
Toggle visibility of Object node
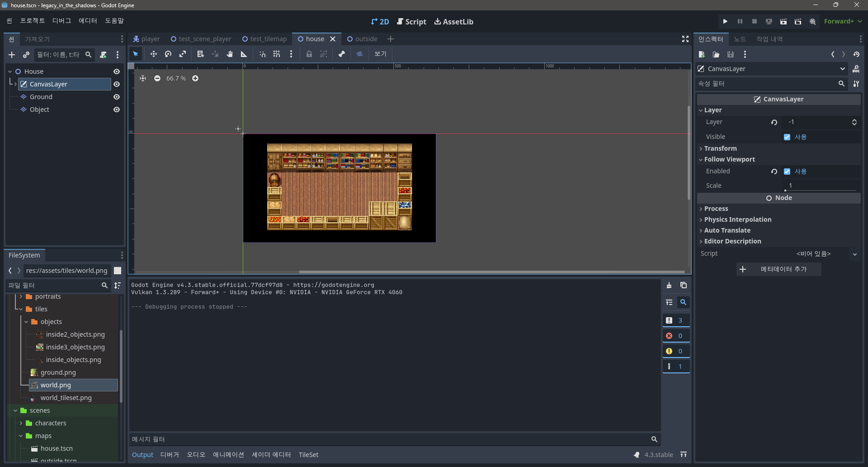pos(117,110)
